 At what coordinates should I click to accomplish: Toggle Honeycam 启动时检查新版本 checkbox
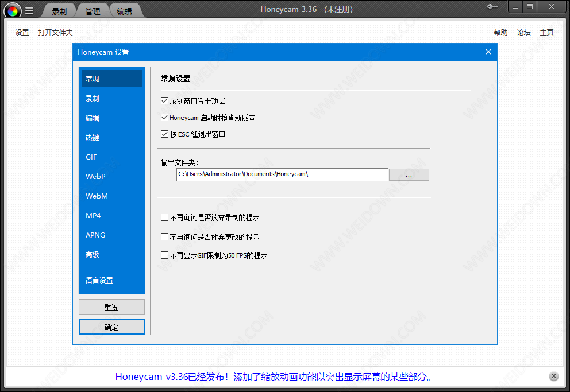165,118
